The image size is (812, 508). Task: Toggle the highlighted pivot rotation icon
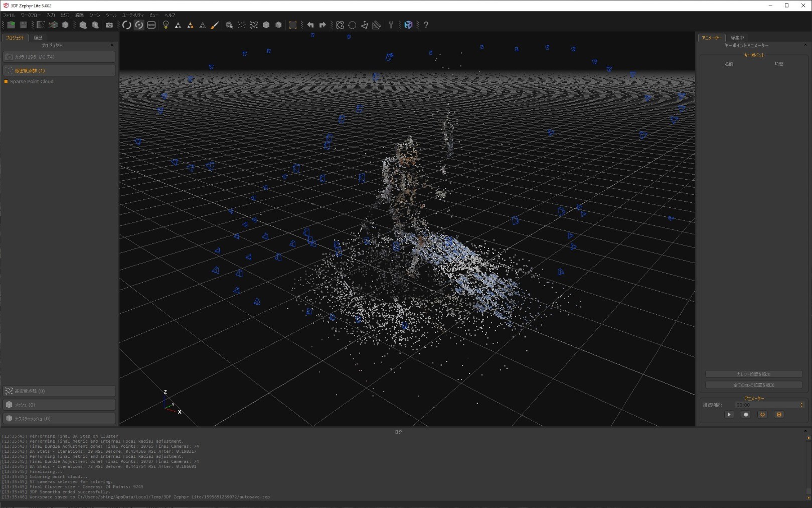[x=139, y=25]
